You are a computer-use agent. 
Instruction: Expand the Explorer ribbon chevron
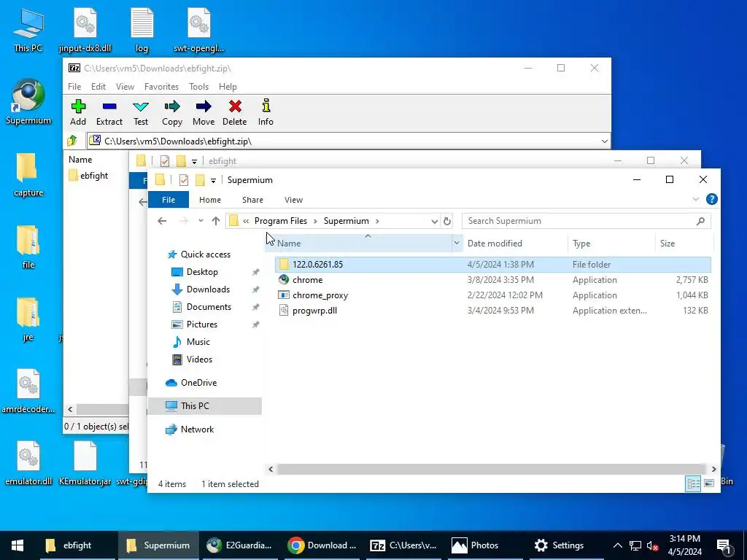tap(695, 200)
